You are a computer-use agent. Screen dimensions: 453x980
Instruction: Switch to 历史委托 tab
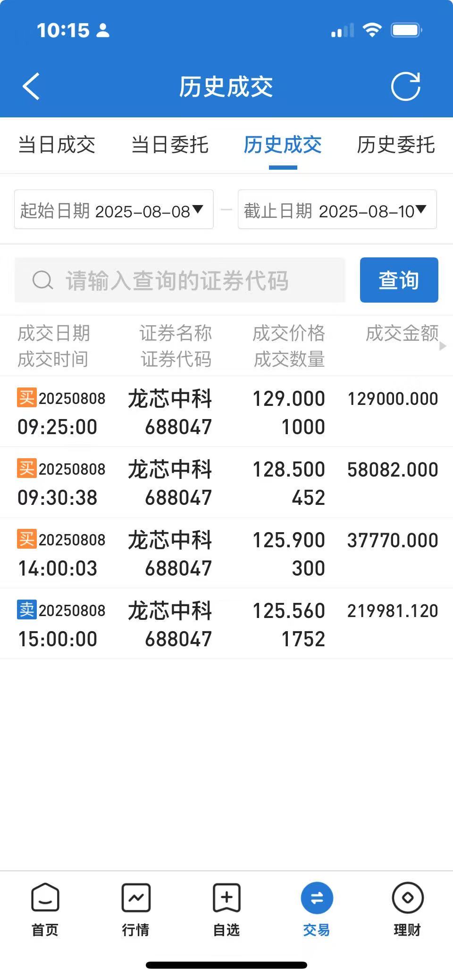coord(396,145)
